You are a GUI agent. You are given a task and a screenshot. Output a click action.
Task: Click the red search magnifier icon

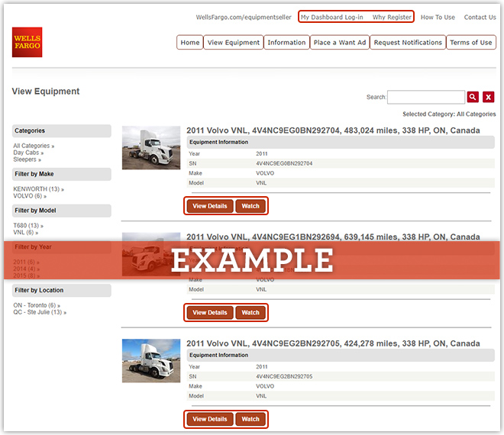(473, 97)
